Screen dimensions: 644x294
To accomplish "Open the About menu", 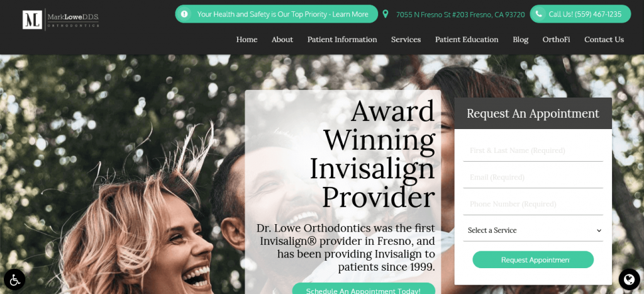I will (282, 40).
